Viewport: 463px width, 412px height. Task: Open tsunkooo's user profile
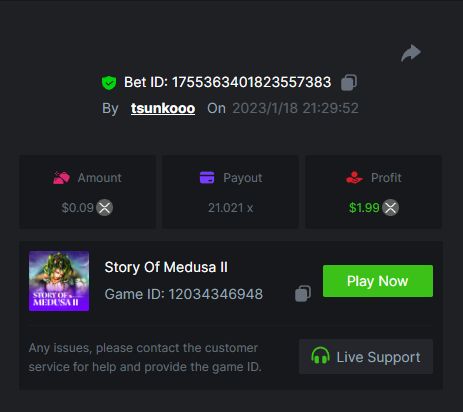pyautogui.click(x=163, y=108)
